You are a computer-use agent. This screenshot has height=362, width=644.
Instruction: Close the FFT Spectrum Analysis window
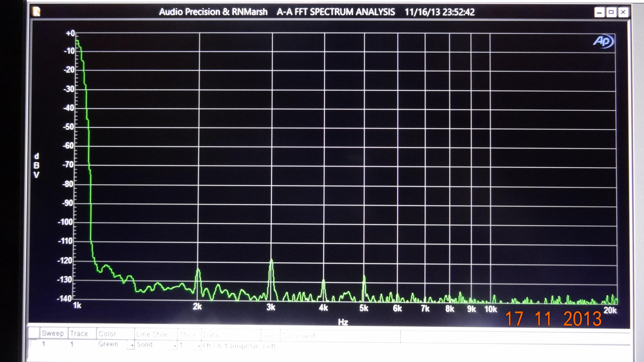623,12
